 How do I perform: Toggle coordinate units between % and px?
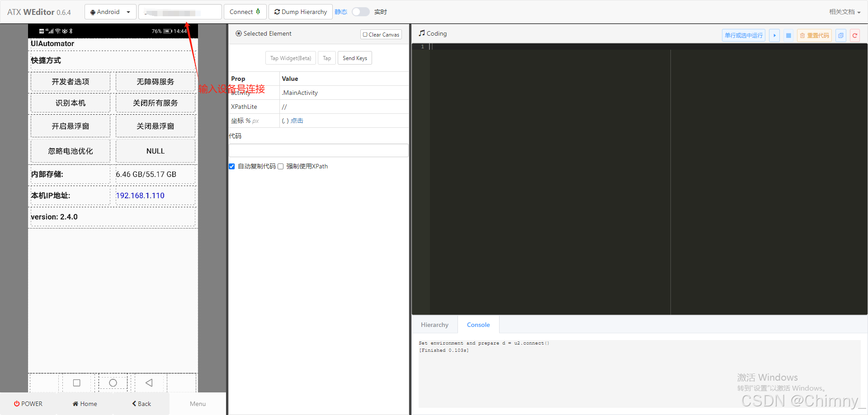pyautogui.click(x=252, y=121)
